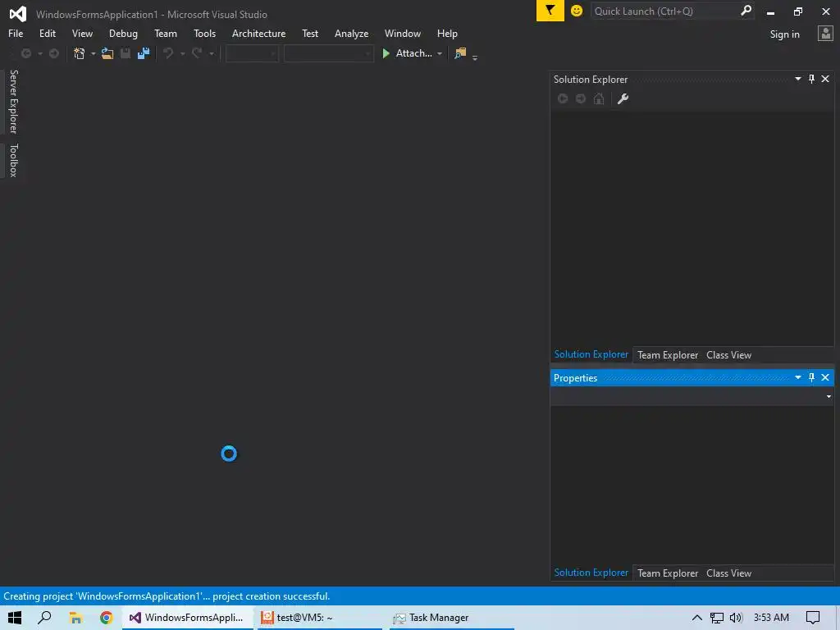This screenshot has width=840, height=630.
Task: Open the Solution Platforms combo box
Action: point(328,53)
